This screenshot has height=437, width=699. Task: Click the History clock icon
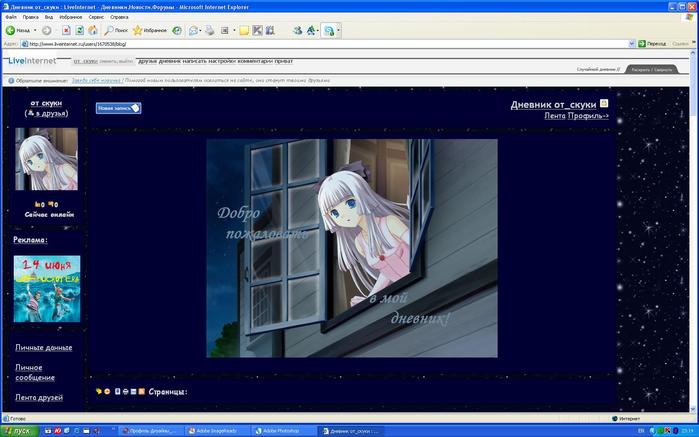tap(177, 30)
